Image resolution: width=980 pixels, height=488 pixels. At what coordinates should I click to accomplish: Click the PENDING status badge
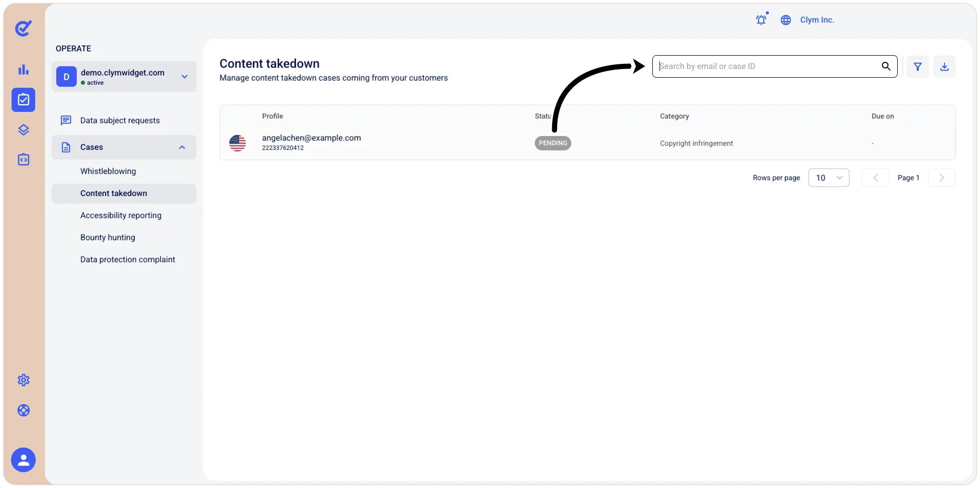[553, 143]
